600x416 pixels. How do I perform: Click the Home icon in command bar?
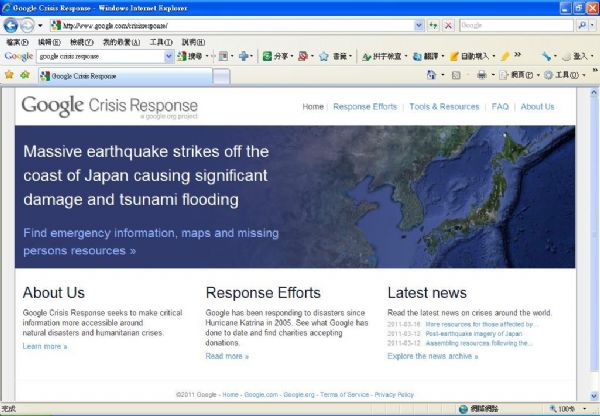pos(431,75)
